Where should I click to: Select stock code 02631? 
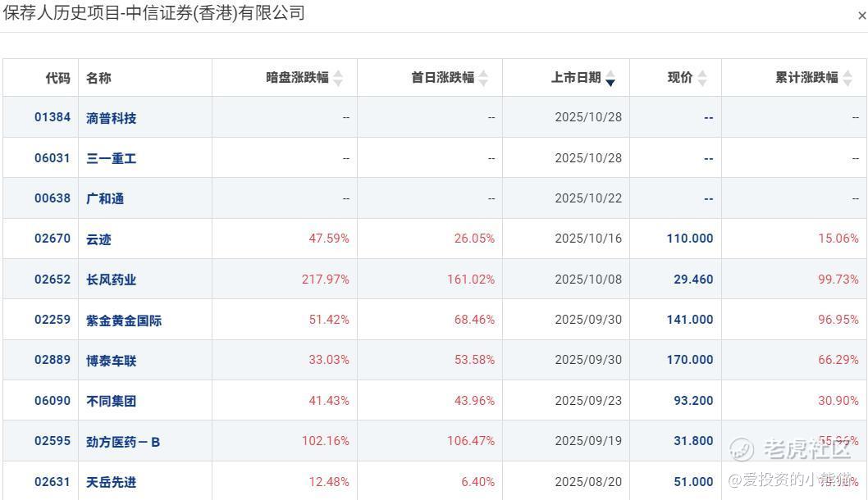[x=53, y=482]
